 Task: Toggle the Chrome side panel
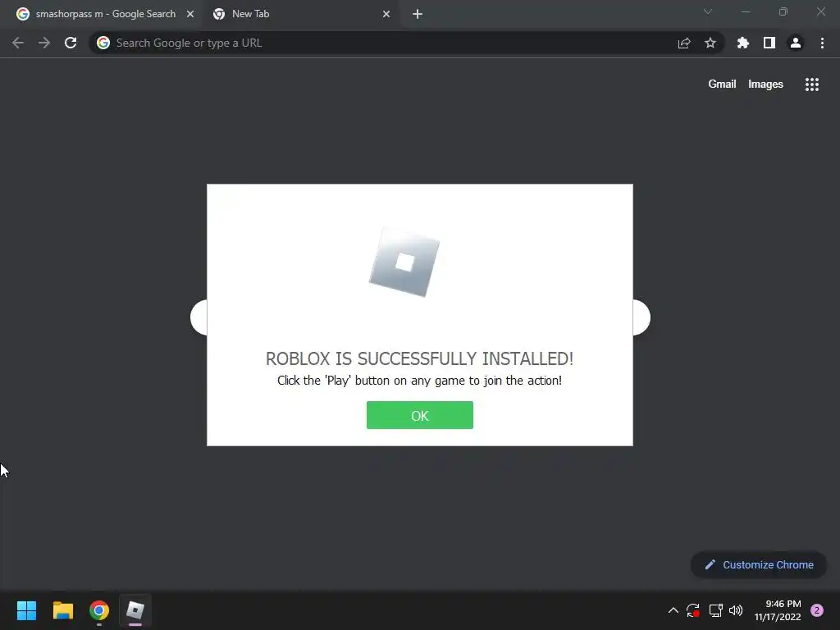point(769,43)
